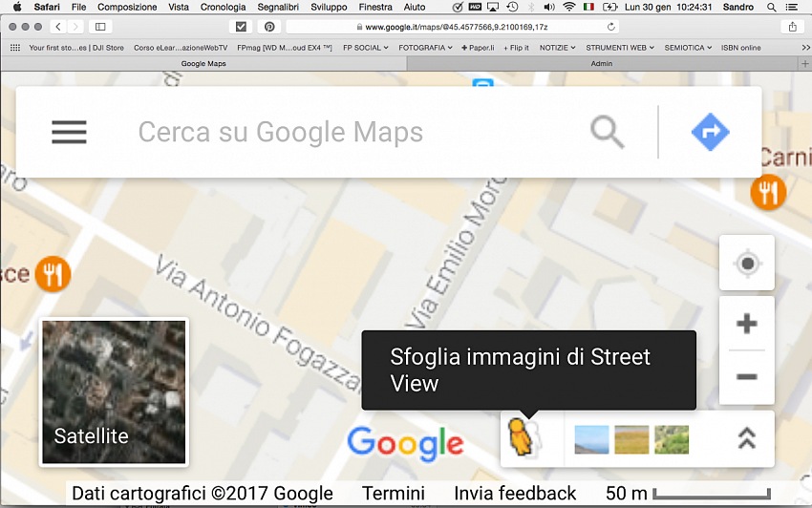
Task: Show the Top Sites grid icon
Action: [x=15, y=48]
